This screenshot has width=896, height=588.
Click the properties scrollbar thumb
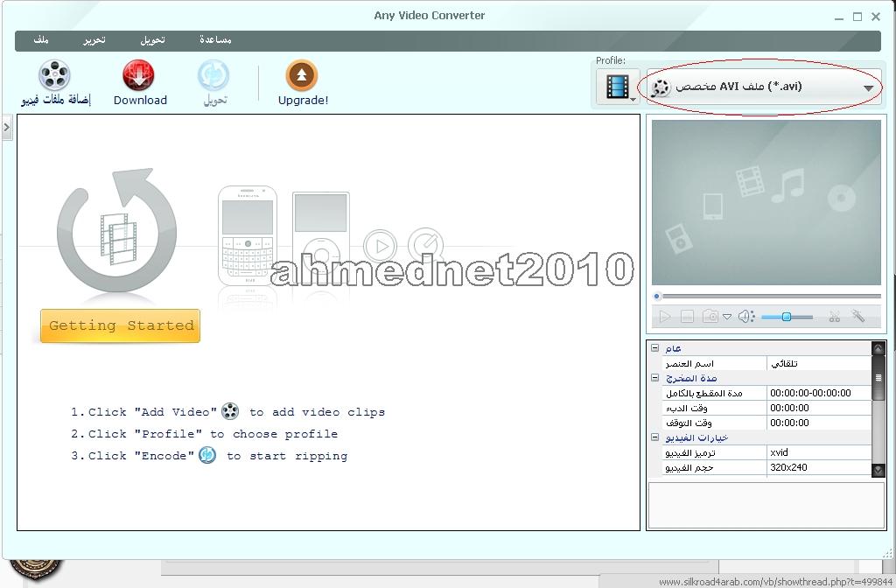pyautogui.click(x=878, y=378)
